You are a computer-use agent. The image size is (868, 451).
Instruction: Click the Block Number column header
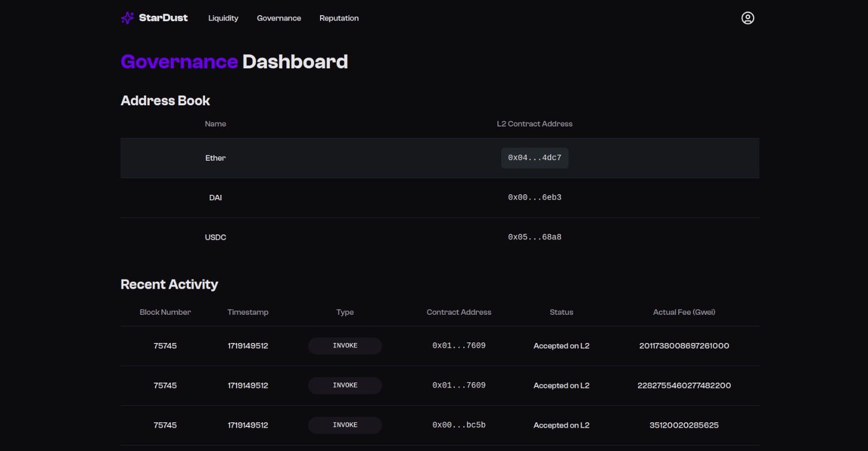165,312
